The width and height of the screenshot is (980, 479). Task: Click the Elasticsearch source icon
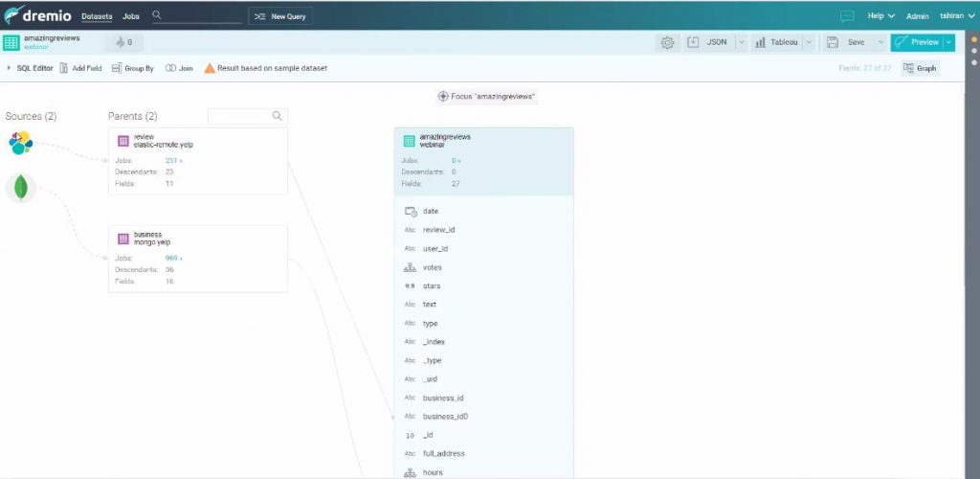[x=20, y=143]
